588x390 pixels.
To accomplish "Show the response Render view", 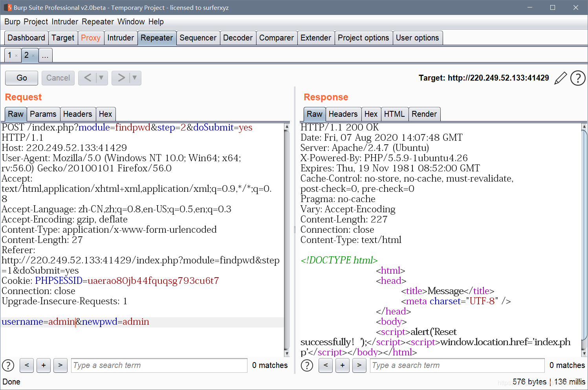I will tap(424, 114).
